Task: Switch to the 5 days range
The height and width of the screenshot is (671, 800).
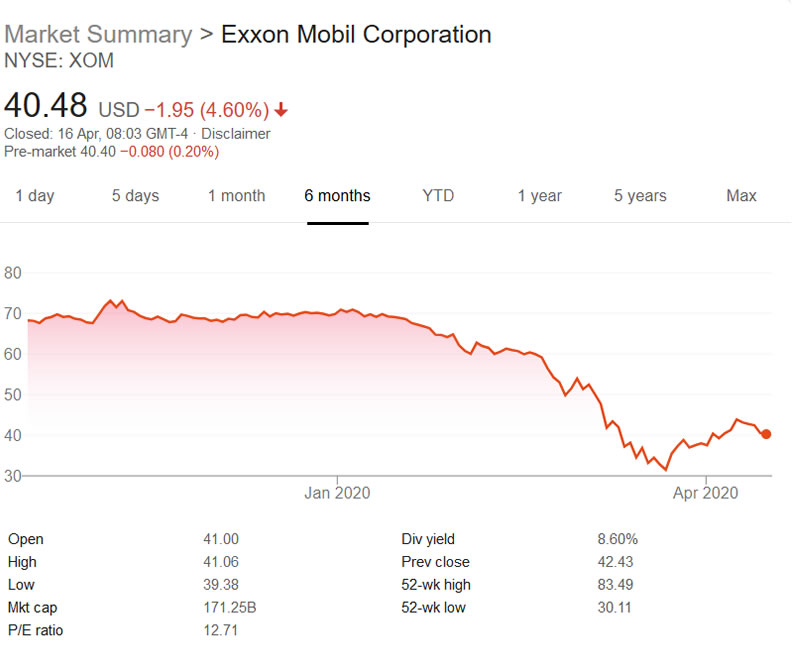Action: coord(135,196)
